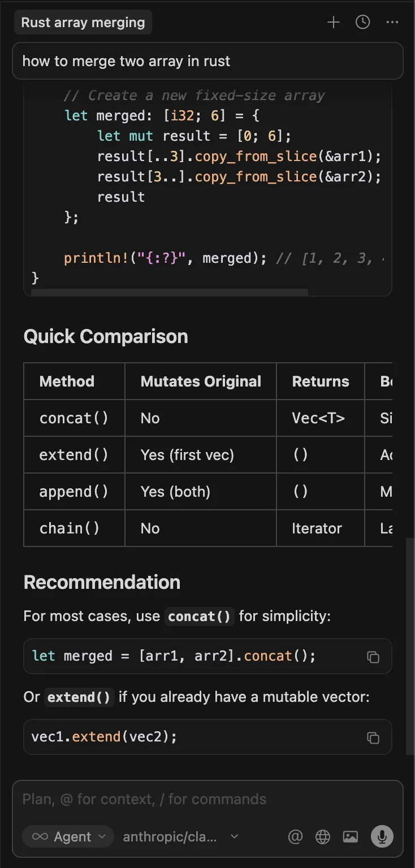The image size is (415, 868).
Task: Click the chain() table row cell
Action: (x=70, y=528)
